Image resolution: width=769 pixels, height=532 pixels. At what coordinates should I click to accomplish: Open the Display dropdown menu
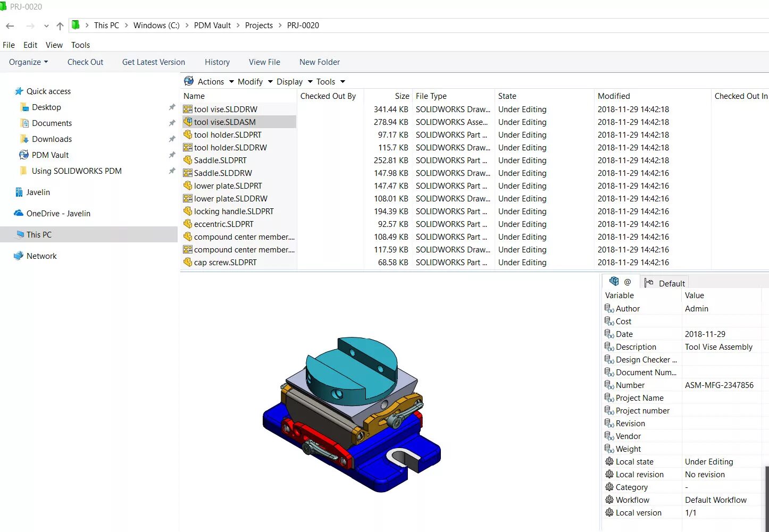(x=295, y=81)
